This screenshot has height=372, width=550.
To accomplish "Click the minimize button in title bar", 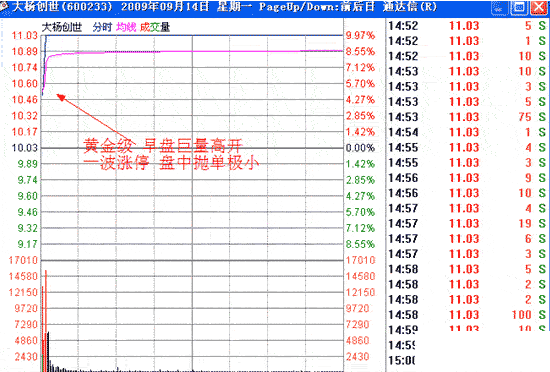I will [498, 7].
